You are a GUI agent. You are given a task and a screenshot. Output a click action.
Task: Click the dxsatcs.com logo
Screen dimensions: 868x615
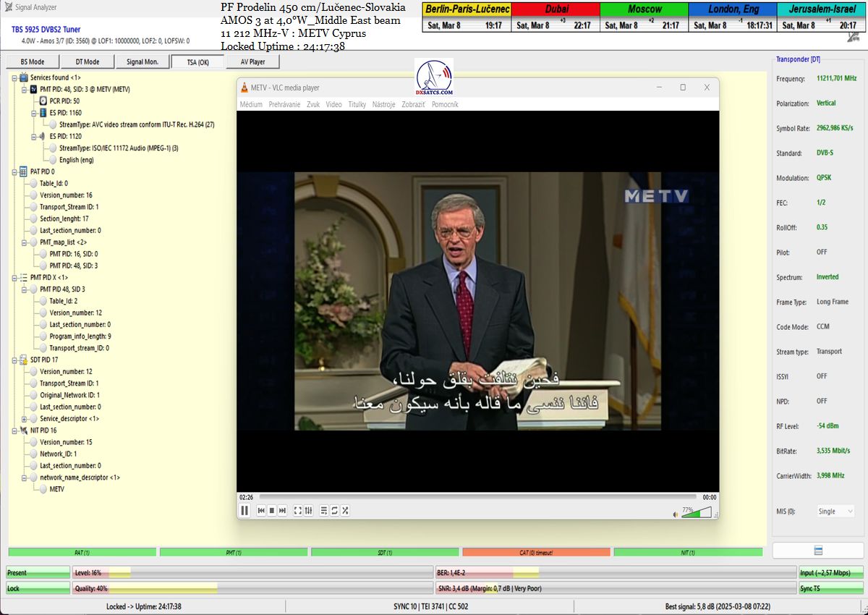(435, 77)
